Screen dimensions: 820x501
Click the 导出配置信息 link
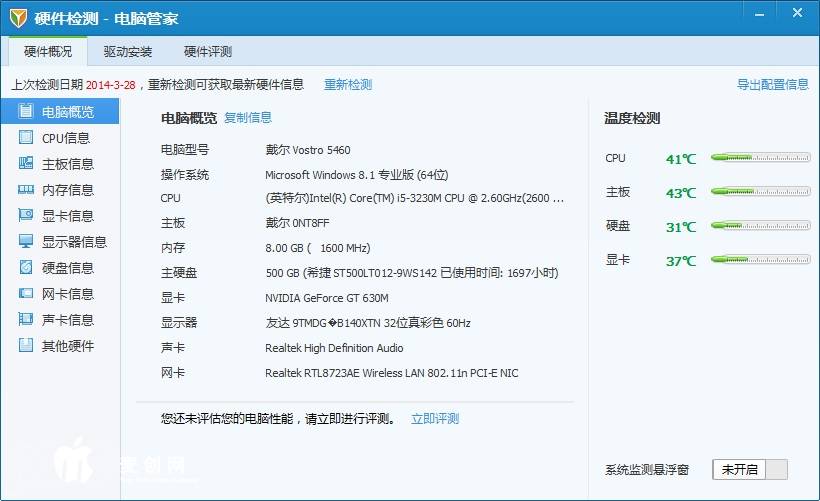tap(772, 84)
